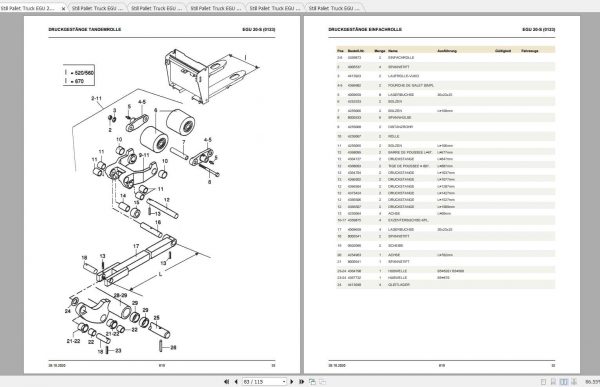Viewport: 600px width, 387px height.
Task: Select the SPANNHÜLSE row name
Action: click(399, 118)
